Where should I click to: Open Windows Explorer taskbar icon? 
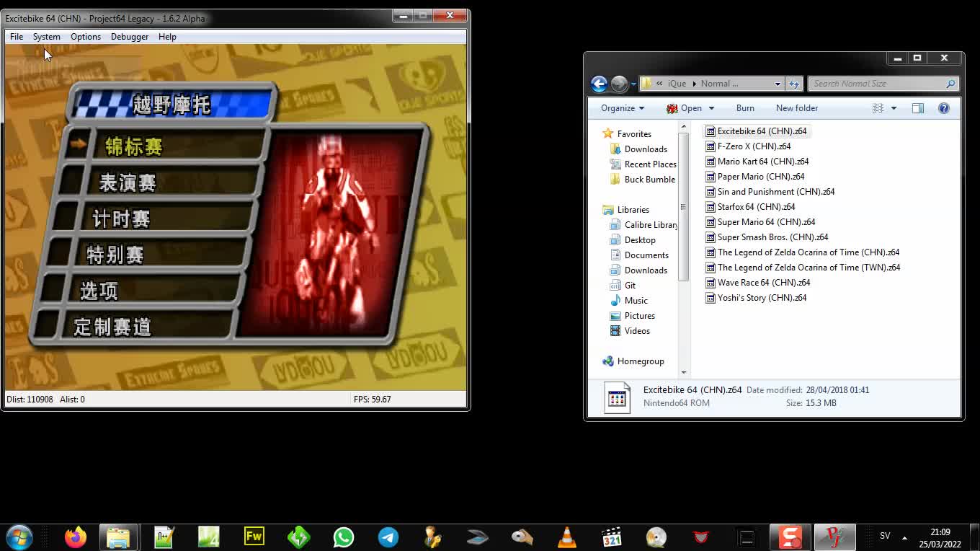pyautogui.click(x=118, y=537)
